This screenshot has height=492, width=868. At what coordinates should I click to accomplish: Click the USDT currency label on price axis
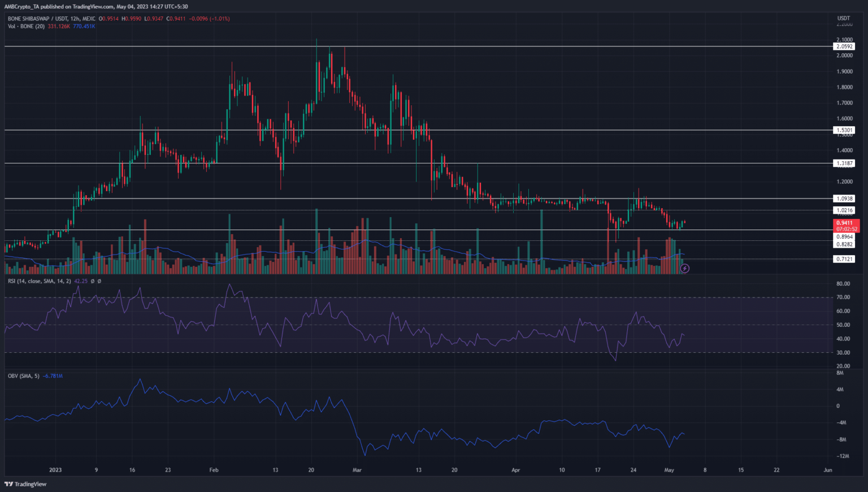pyautogui.click(x=843, y=19)
